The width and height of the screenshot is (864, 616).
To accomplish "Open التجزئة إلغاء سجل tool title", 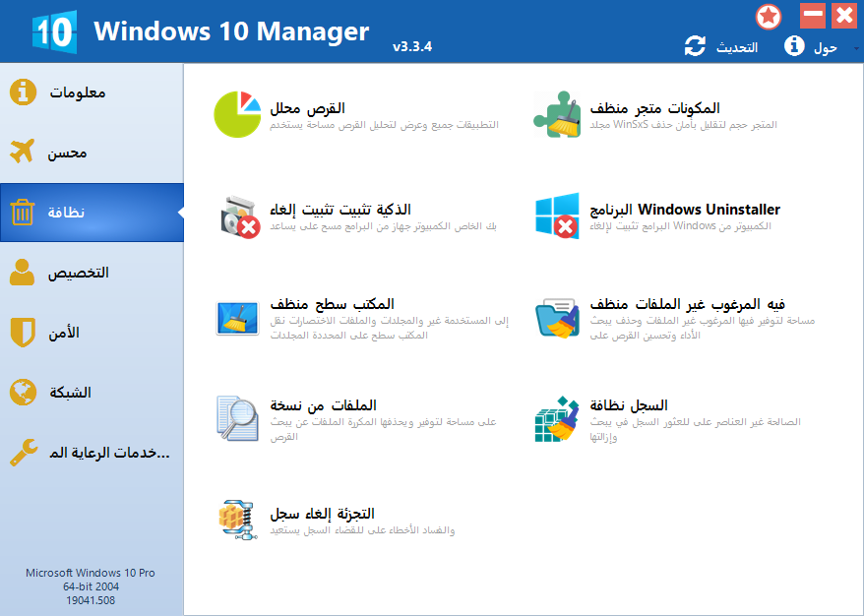I will click(x=322, y=514).
